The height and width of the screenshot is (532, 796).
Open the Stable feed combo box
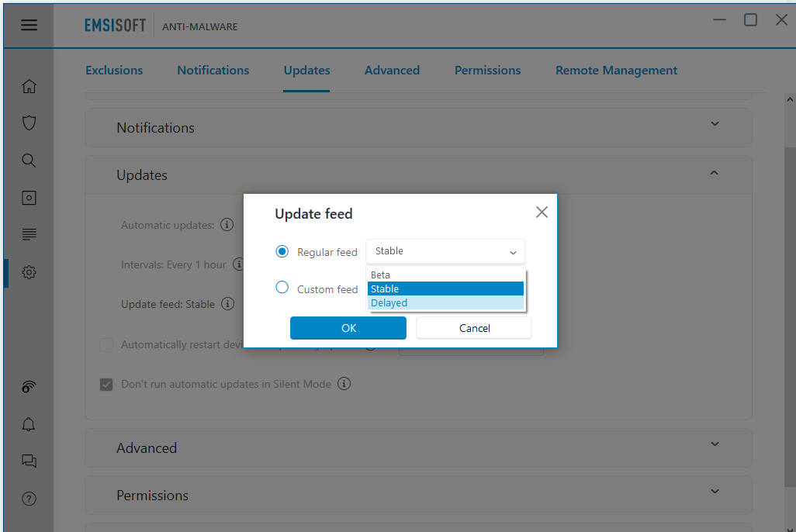(x=445, y=251)
